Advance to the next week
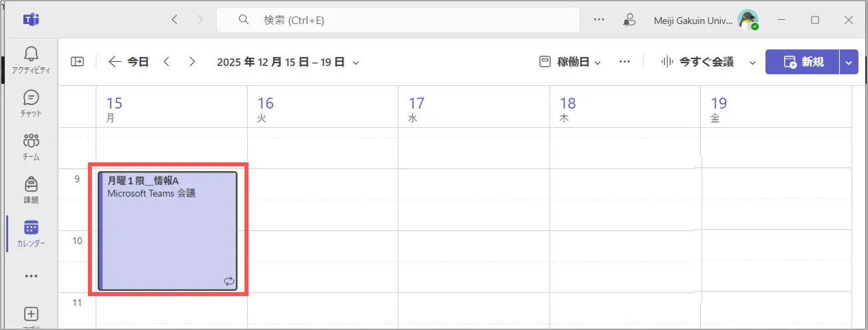Viewport: 868px width, 330px height. pyautogui.click(x=192, y=62)
